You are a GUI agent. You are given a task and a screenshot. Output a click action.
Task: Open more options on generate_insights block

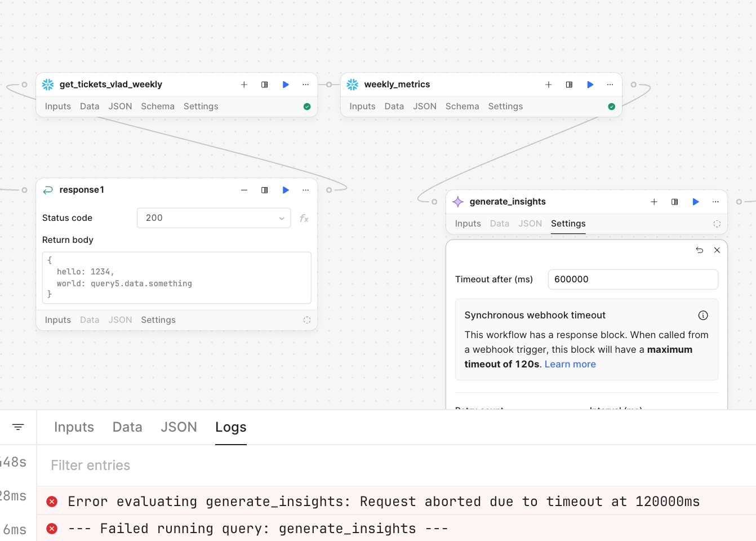(x=715, y=202)
